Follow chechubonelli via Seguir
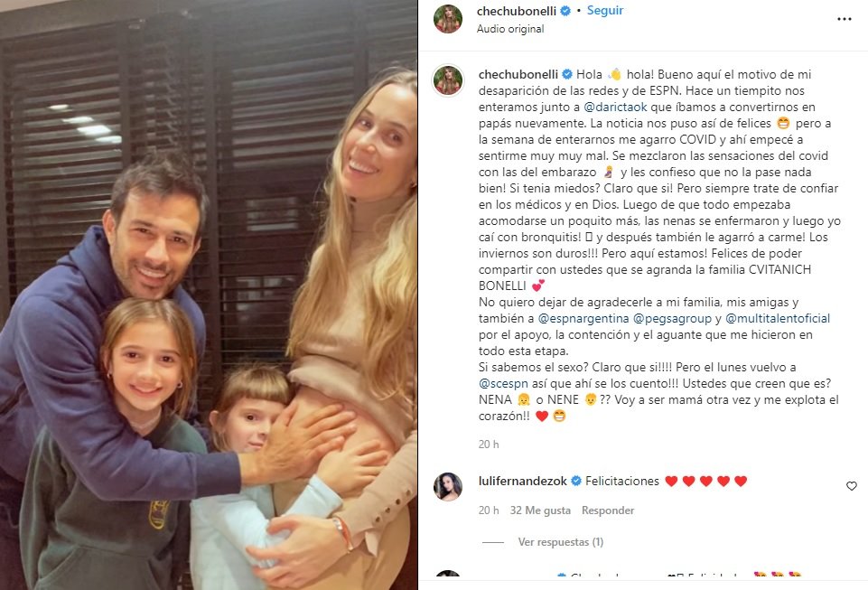The height and width of the screenshot is (590, 868). (604, 11)
